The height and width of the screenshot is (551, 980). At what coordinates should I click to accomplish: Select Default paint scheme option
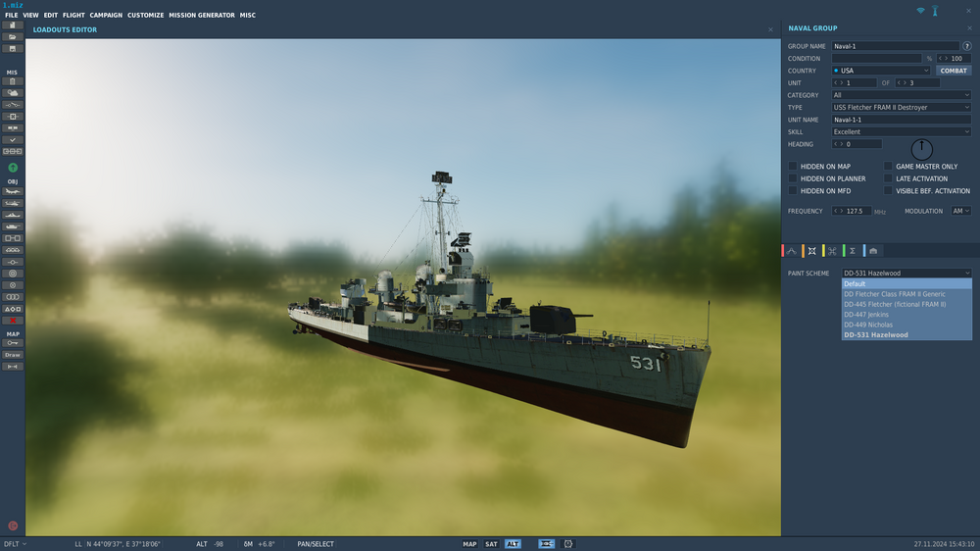point(906,284)
